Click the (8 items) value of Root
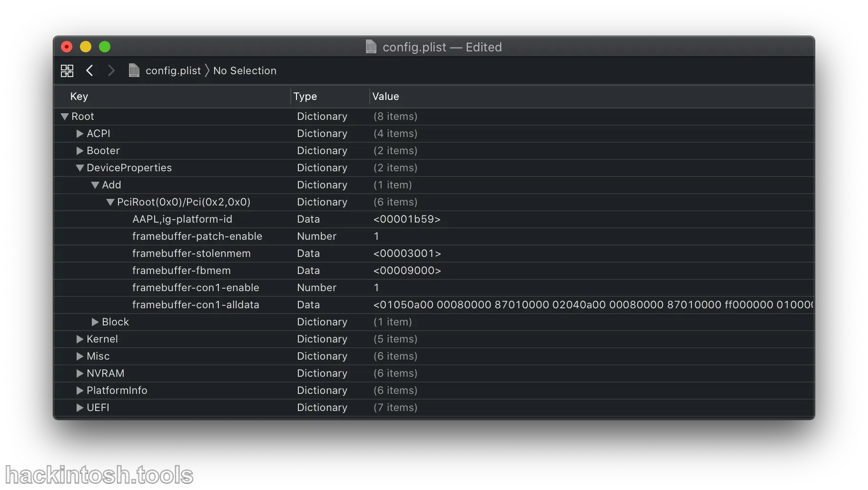Viewport: 868px width, 490px height. pyautogui.click(x=395, y=117)
